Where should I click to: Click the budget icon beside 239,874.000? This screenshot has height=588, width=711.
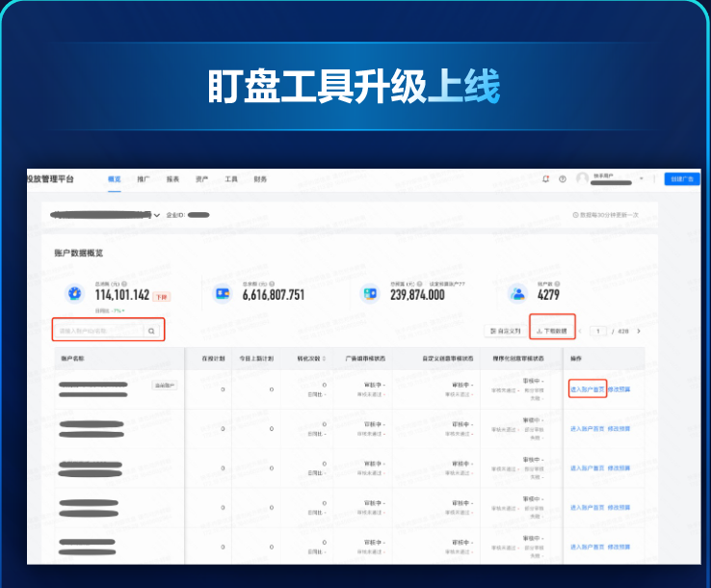pyautogui.click(x=370, y=294)
